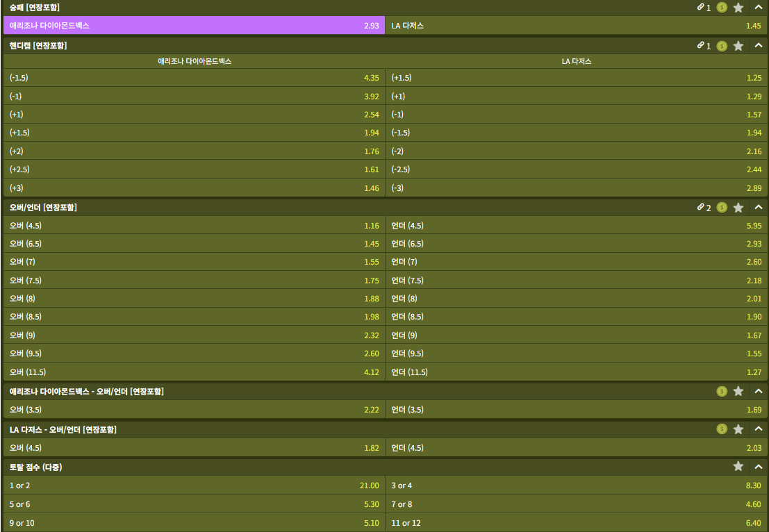Select 애리조나 team total 오버 (3.5) at 2.22
The height and width of the screenshot is (532, 769).
195,410
